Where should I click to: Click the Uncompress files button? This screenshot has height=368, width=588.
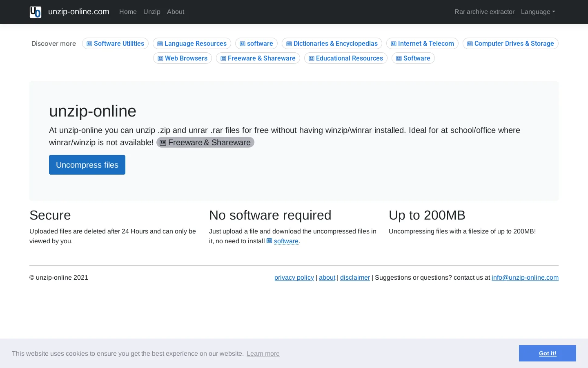point(87,165)
